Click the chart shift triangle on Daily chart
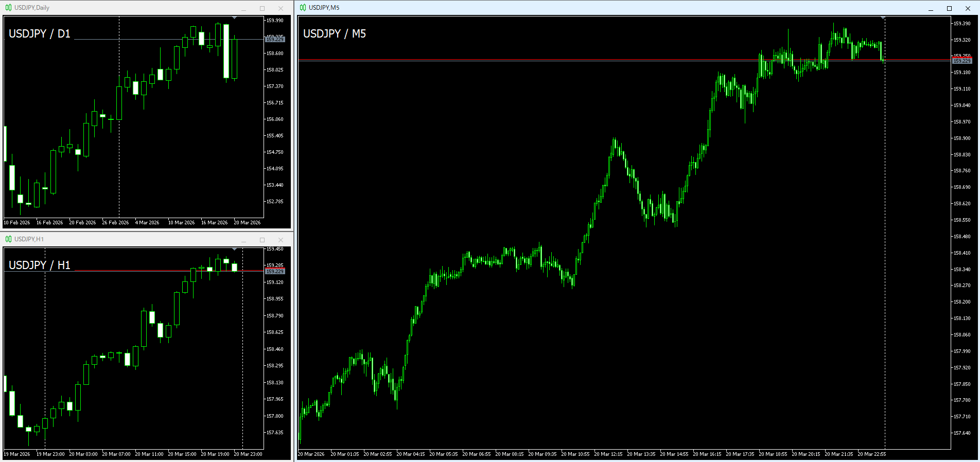 click(x=235, y=18)
